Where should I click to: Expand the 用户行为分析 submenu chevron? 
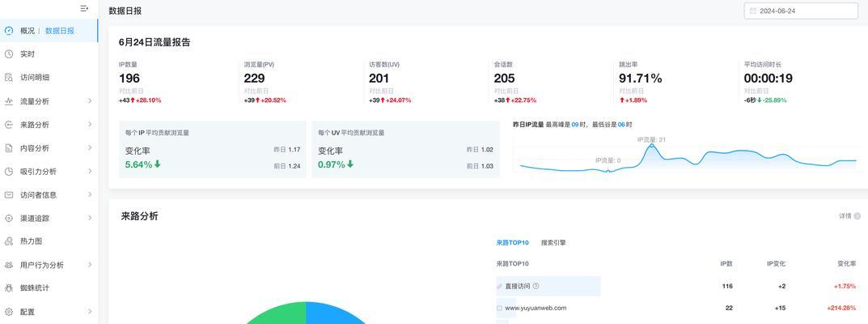pyautogui.click(x=90, y=265)
